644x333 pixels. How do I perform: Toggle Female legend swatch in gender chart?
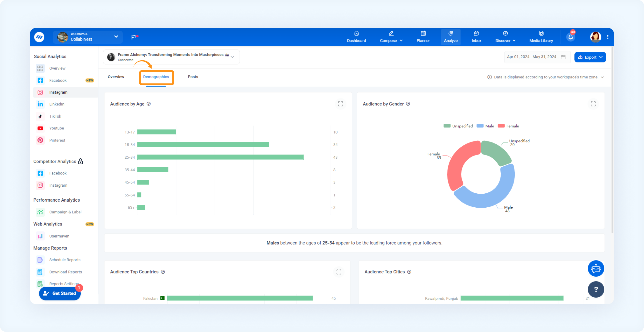[501, 126]
